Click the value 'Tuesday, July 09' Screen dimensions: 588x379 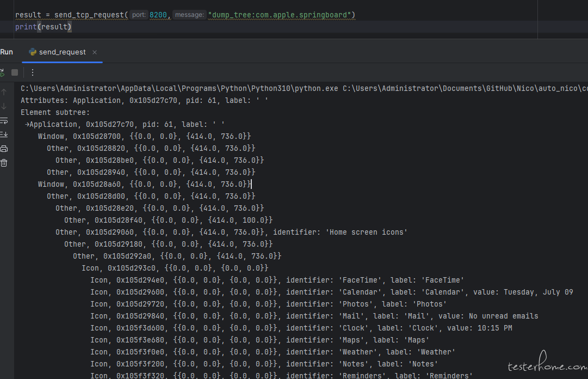tap(538, 293)
